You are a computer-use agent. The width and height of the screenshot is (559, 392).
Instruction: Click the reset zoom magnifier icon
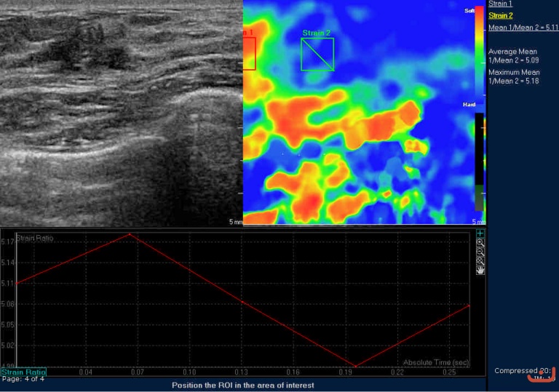coord(480,260)
